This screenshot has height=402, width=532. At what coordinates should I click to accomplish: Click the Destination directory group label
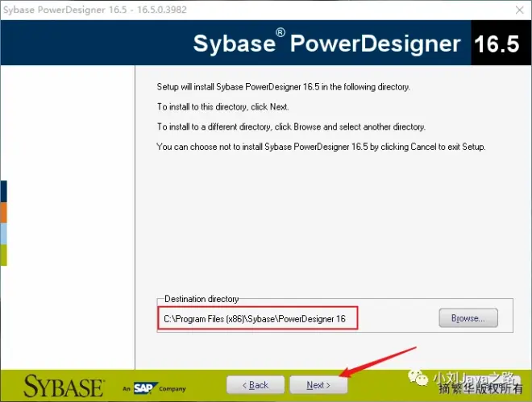pyautogui.click(x=202, y=299)
